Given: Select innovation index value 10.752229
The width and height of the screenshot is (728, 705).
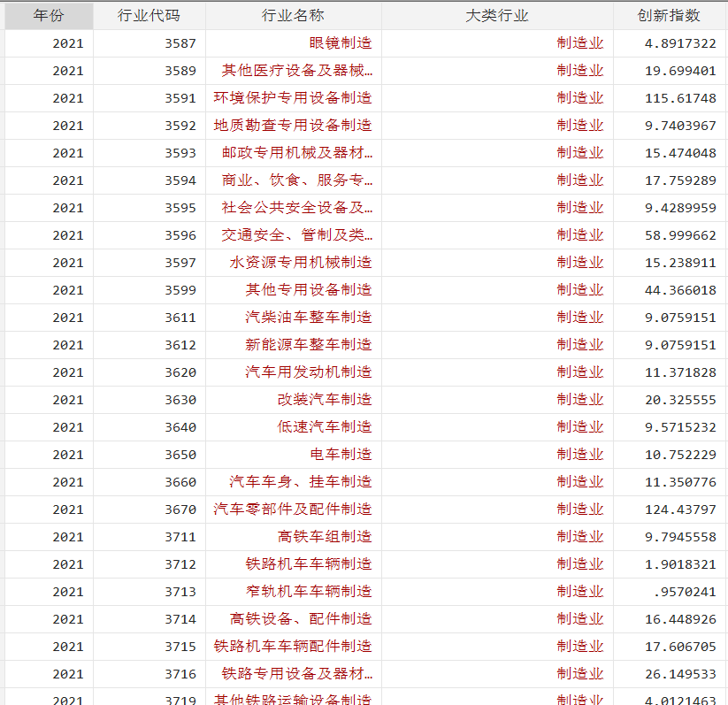Looking at the screenshot, I should pos(669,455).
